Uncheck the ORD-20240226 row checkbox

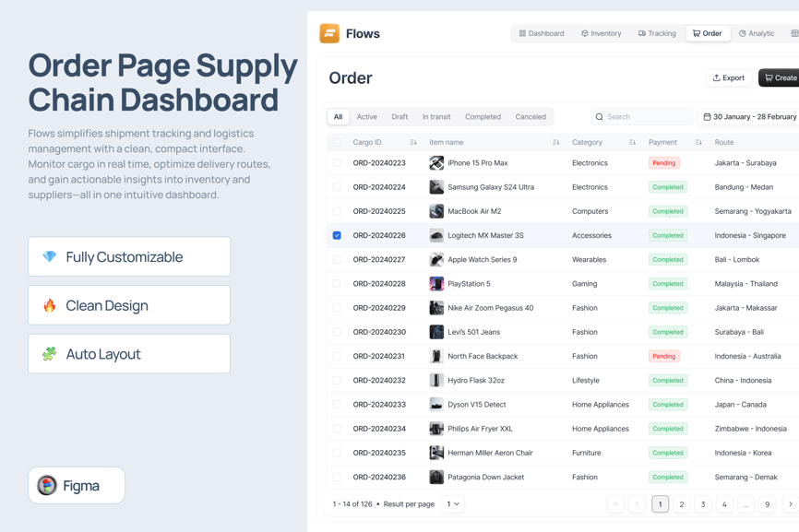[337, 235]
